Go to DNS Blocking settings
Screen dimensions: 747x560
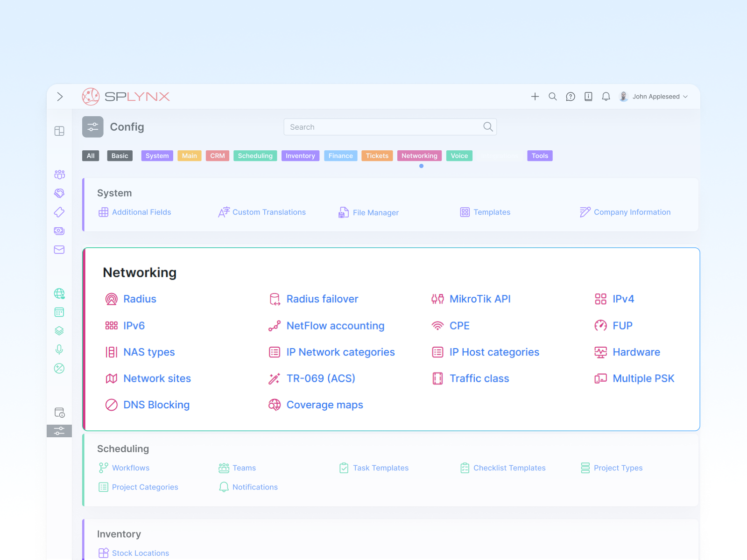(156, 405)
